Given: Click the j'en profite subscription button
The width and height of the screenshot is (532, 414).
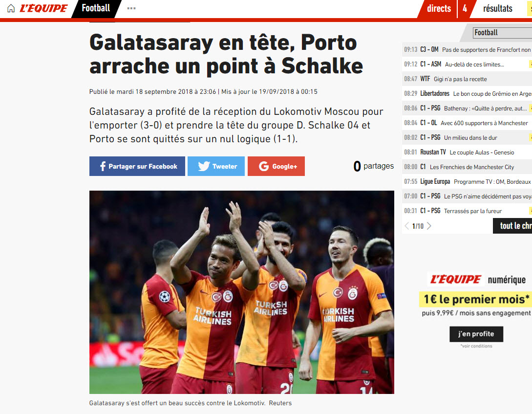Looking at the screenshot, I should coord(476,334).
